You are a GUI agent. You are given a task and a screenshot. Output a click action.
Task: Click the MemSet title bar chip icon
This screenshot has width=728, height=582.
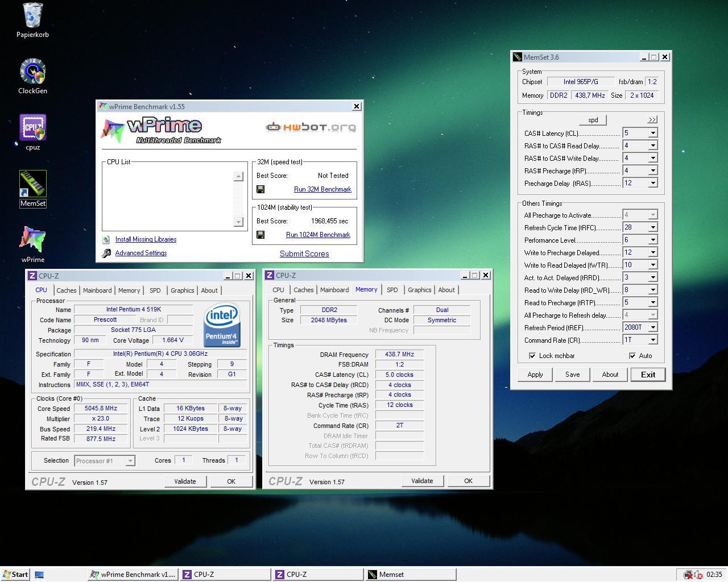pos(518,57)
